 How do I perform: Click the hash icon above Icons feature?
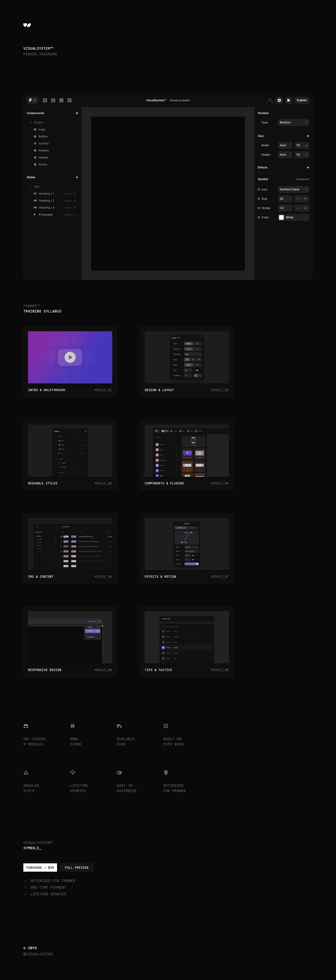point(73,726)
